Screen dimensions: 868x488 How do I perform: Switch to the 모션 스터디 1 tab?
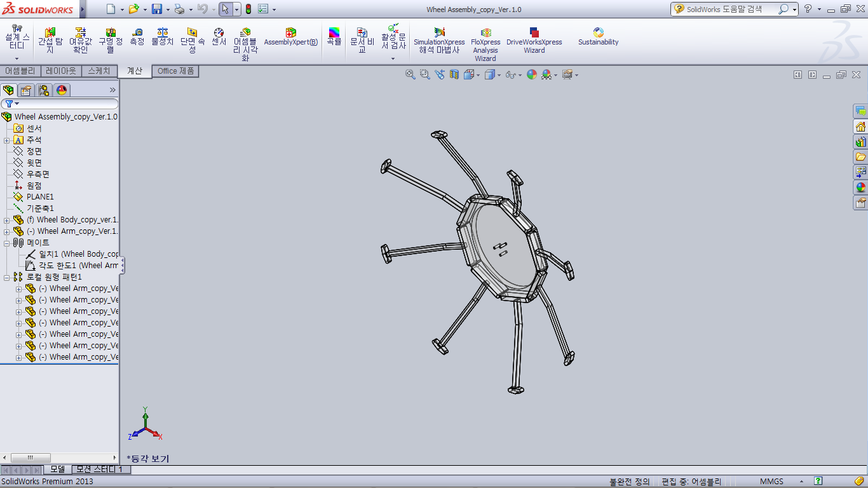[x=101, y=469]
